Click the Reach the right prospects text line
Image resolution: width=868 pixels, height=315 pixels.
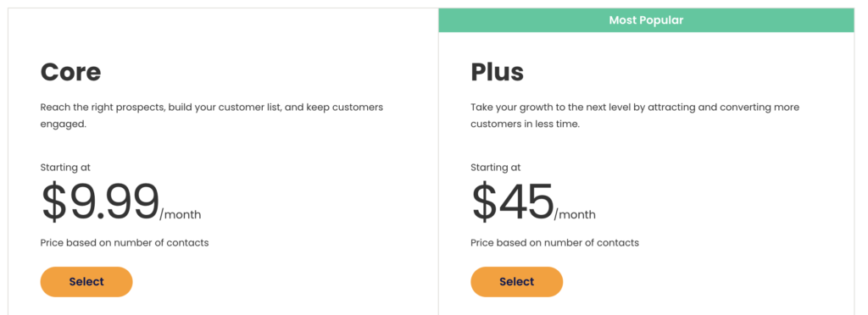pos(211,108)
